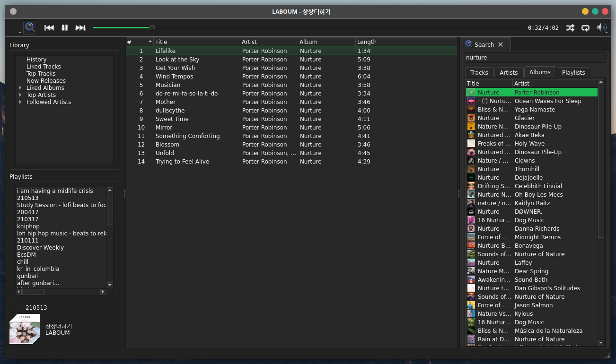The height and width of the screenshot is (364, 616).
Task: Focus the search field containing 'nurture'
Action: point(535,58)
